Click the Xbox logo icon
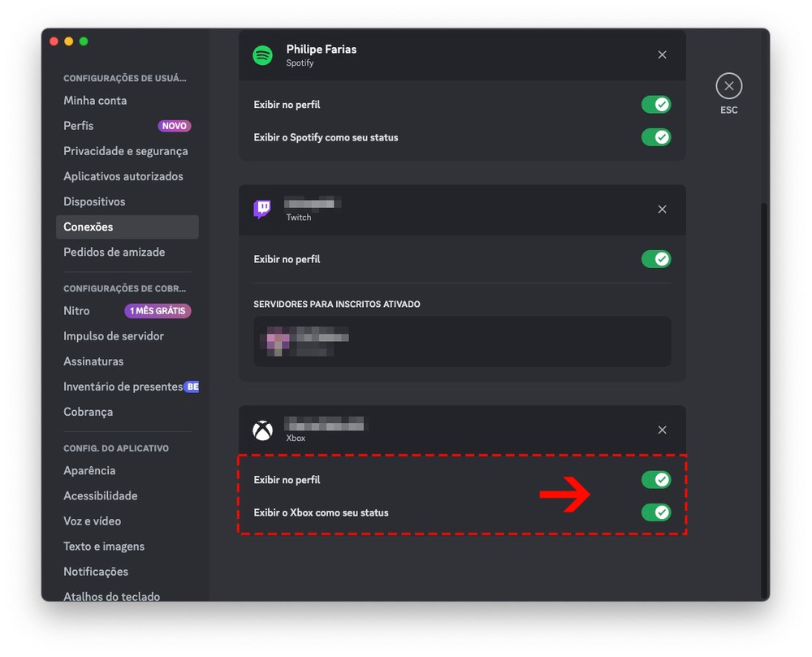Screen dimensions: 812x657 [262, 430]
